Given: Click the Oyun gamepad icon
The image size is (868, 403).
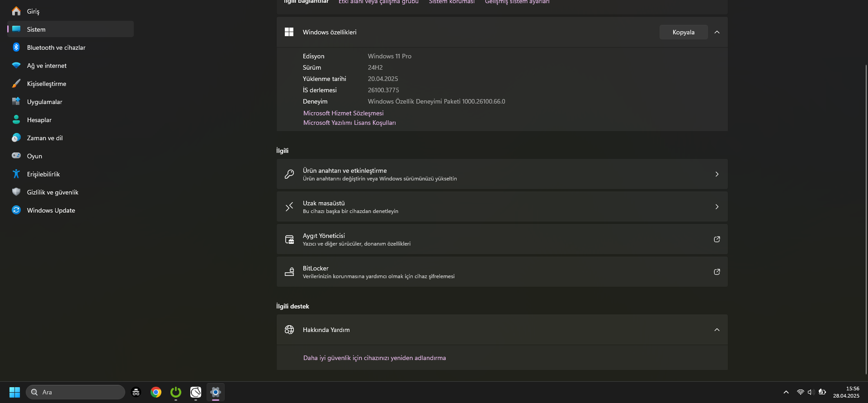Looking at the screenshot, I should point(16,156).
